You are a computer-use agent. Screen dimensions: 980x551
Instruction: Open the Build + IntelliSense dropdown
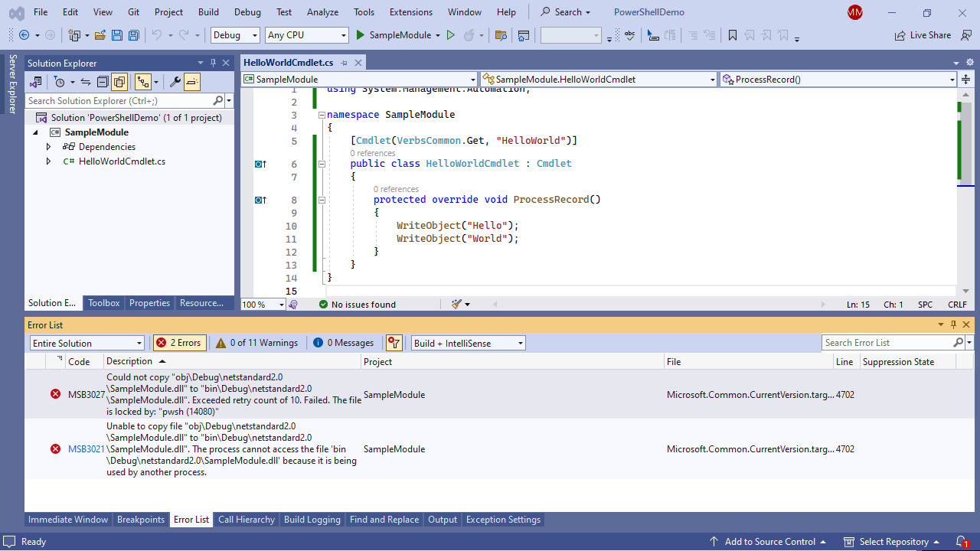pos(468,343)
